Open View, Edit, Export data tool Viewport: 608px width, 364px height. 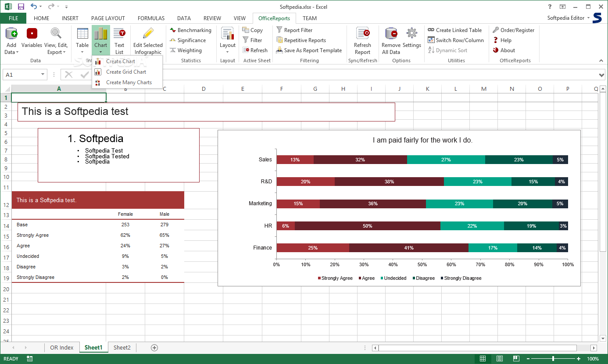56,41
